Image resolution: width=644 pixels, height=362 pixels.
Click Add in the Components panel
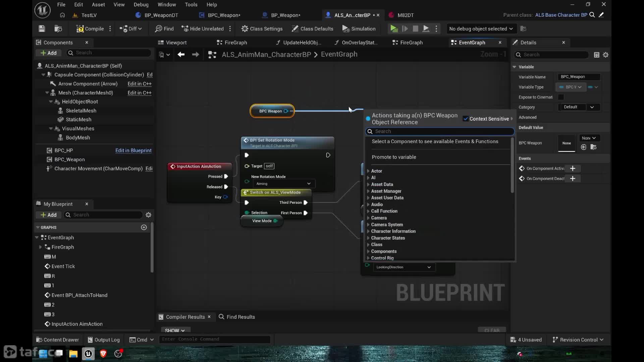48,53
